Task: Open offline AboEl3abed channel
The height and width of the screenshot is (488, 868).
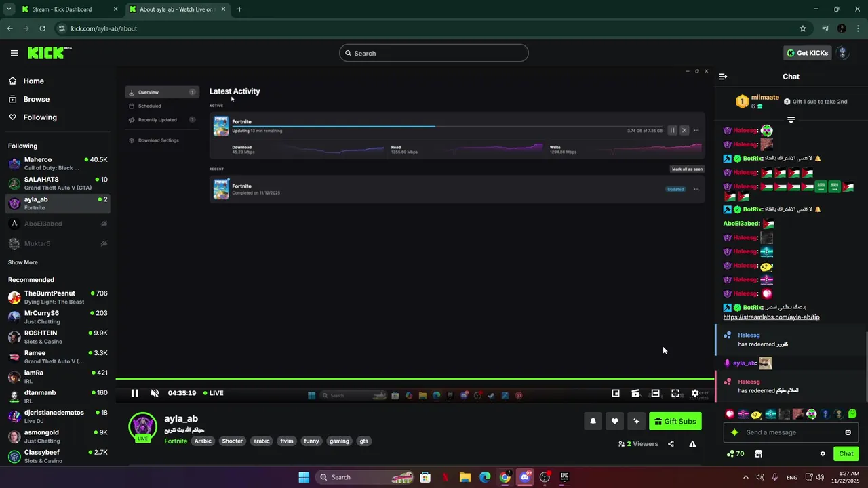Action: click(x=58, y=224)
